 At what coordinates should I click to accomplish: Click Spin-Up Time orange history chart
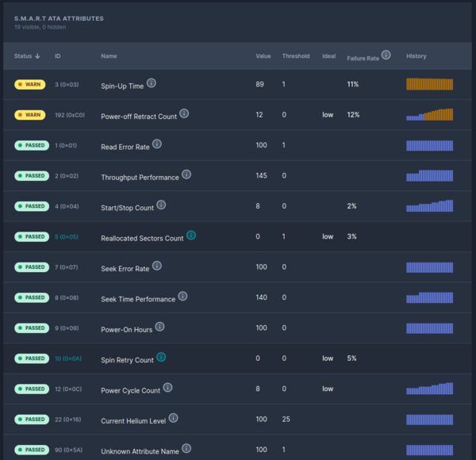[429, 84]
